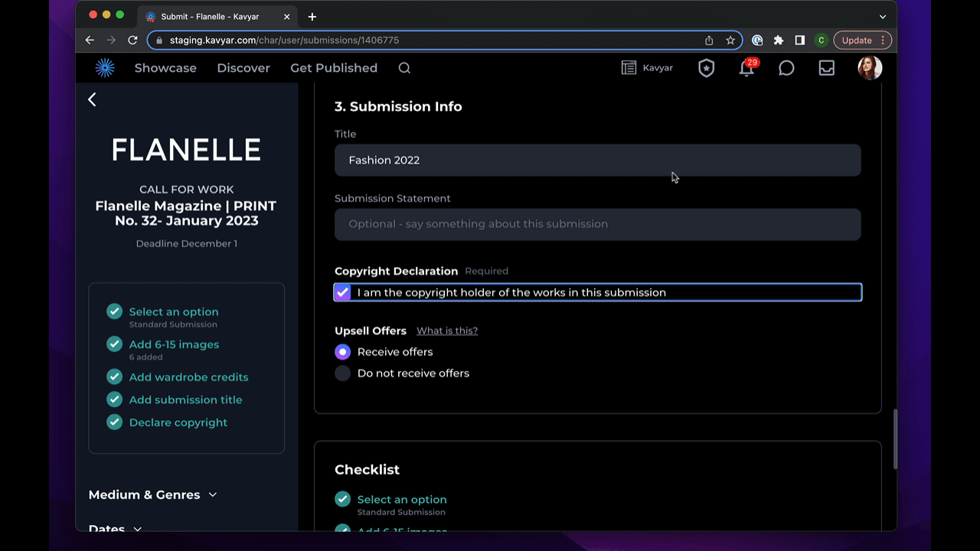Open the extensions puzzle icon
This screenshot has height=551, width=980.
tap(779, 41)
